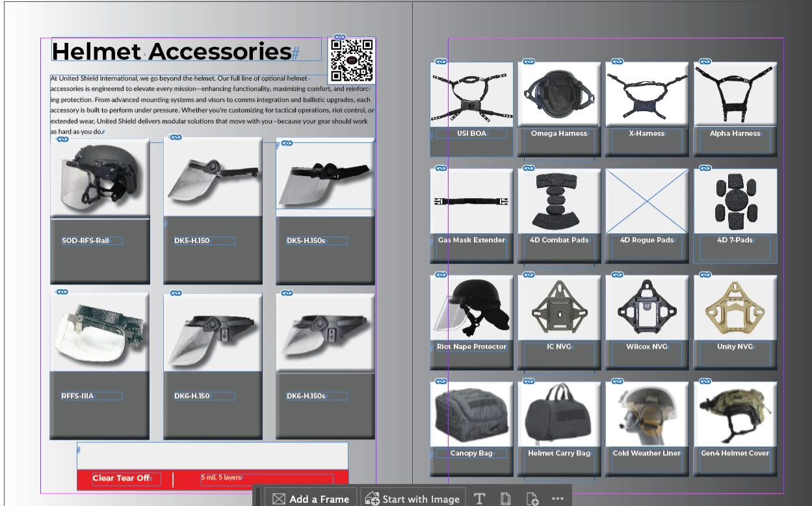
Task: Click the link badge on the 4D Combat Pads image
Action: [529, 168]
